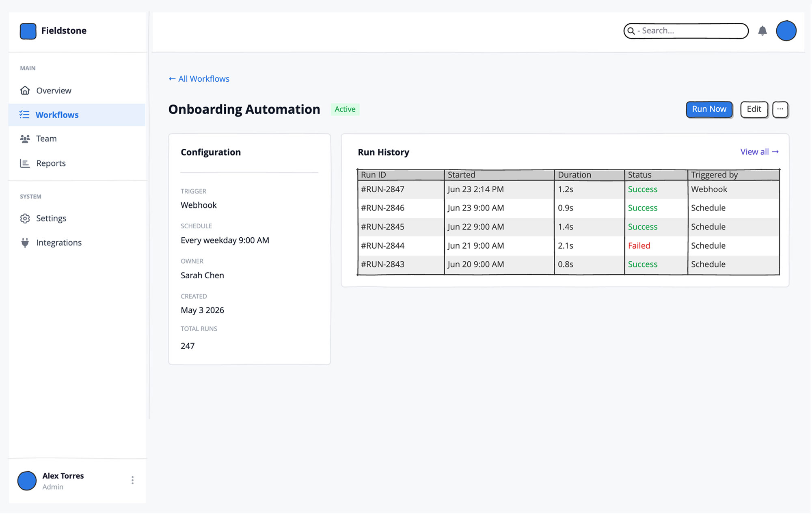Click the Settings gear icon
812x514 pixels.
(25, 218)
